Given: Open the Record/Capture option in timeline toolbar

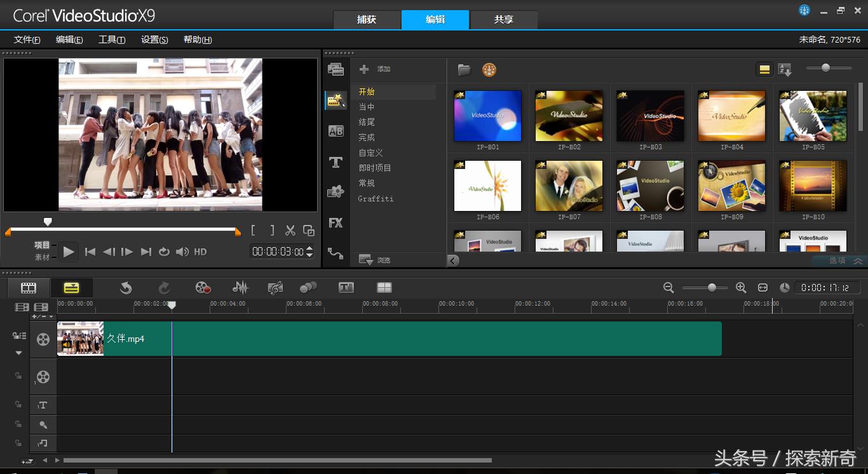Looking at the screenshot, I should (x=203, y=288).
